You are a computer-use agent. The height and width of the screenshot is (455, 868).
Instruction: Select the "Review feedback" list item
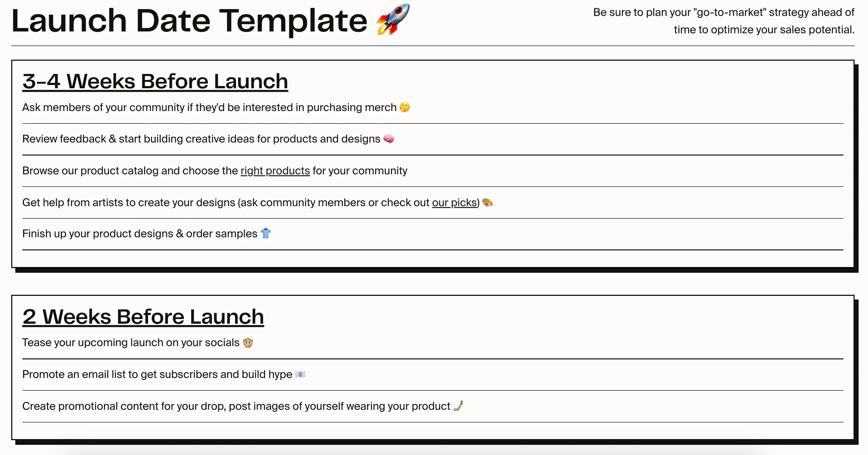coord(201,139)
